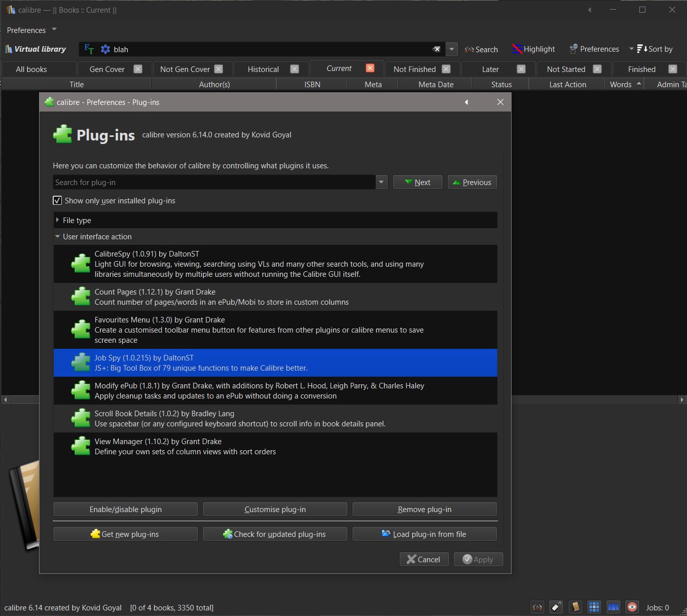Click the saved search gear icon

coord(105,49)
